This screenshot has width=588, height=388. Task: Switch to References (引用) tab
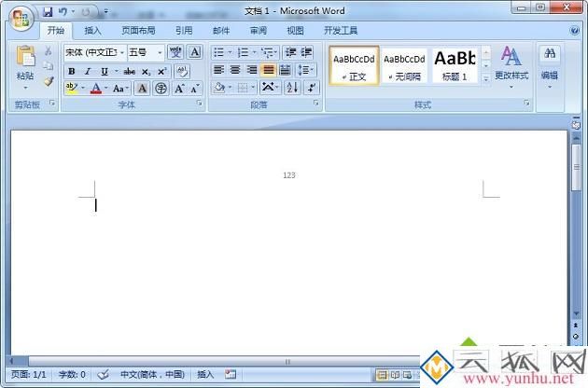click(184, 31)
